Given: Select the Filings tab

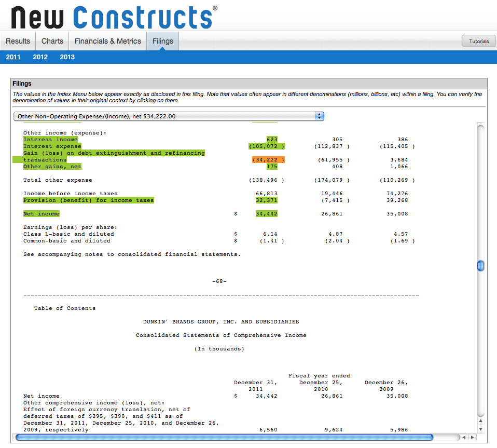Looking at the screenshot, I should pyautogui.click(x=162, y=41).
